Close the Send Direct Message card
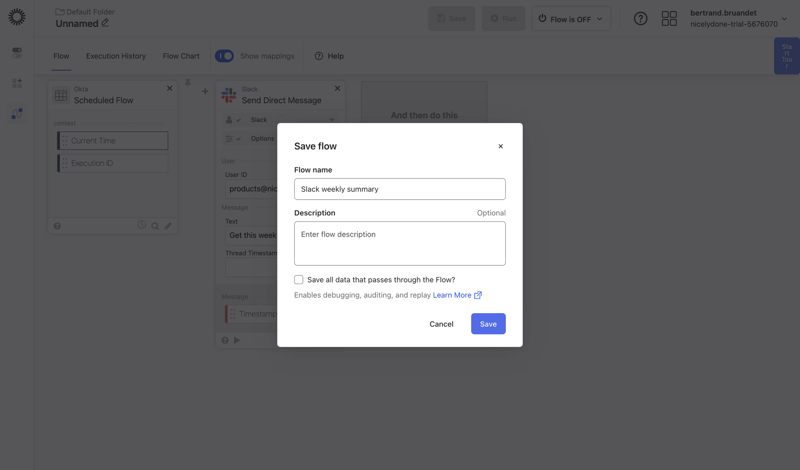Viewport: 800px width, 470px height. [x=337, y=88]
